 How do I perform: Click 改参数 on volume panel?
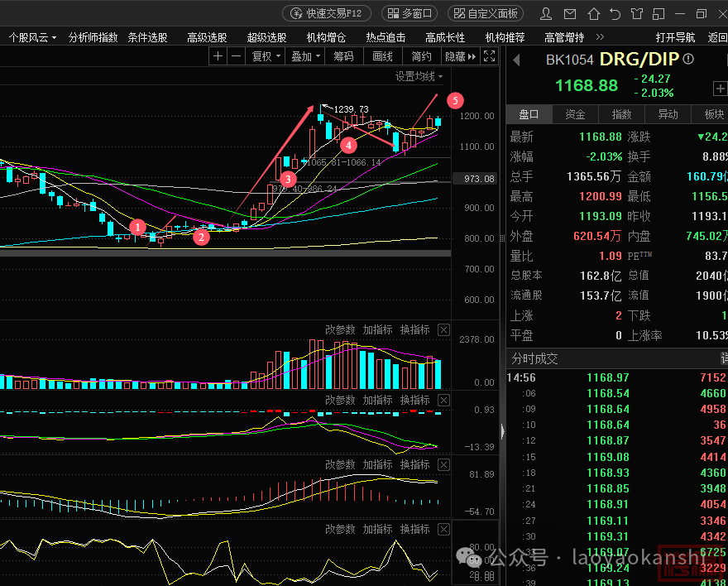340,329
